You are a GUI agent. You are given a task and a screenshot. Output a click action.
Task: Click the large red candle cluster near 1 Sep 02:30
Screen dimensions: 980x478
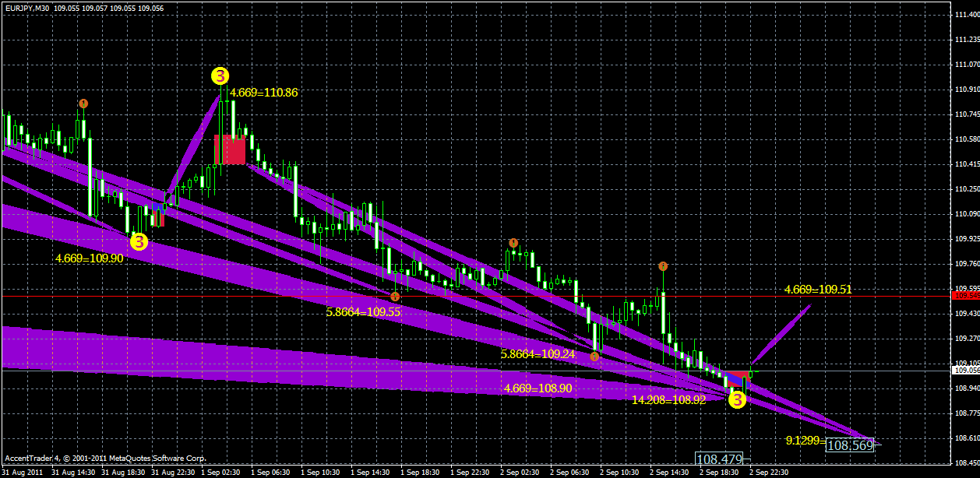coord(230,150)
